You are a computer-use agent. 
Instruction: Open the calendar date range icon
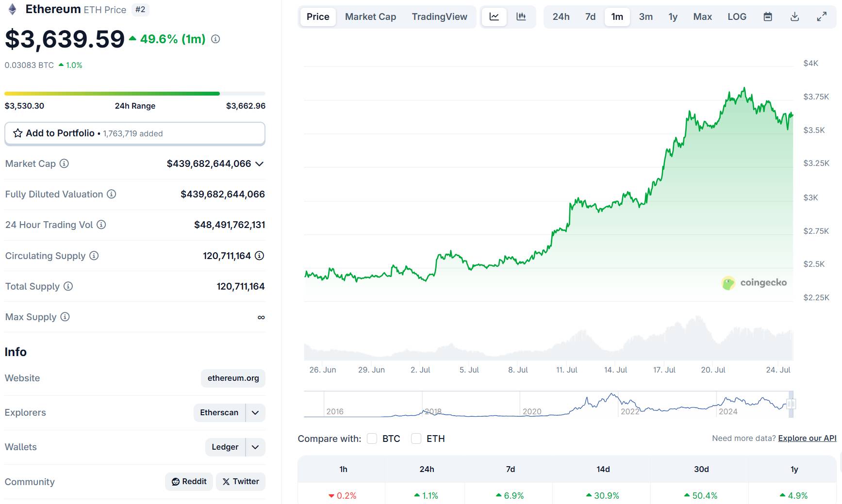tap(768, 16)
